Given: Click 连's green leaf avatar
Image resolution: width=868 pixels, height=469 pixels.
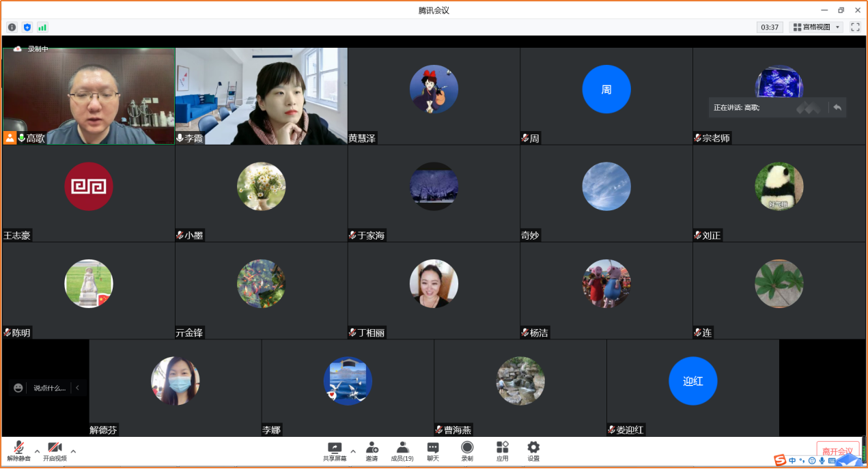Looking at the screenshot, I should [779, 284].
